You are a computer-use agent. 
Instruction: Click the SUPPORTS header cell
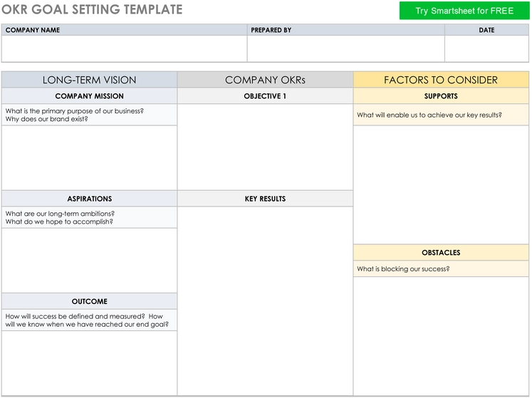441,96
